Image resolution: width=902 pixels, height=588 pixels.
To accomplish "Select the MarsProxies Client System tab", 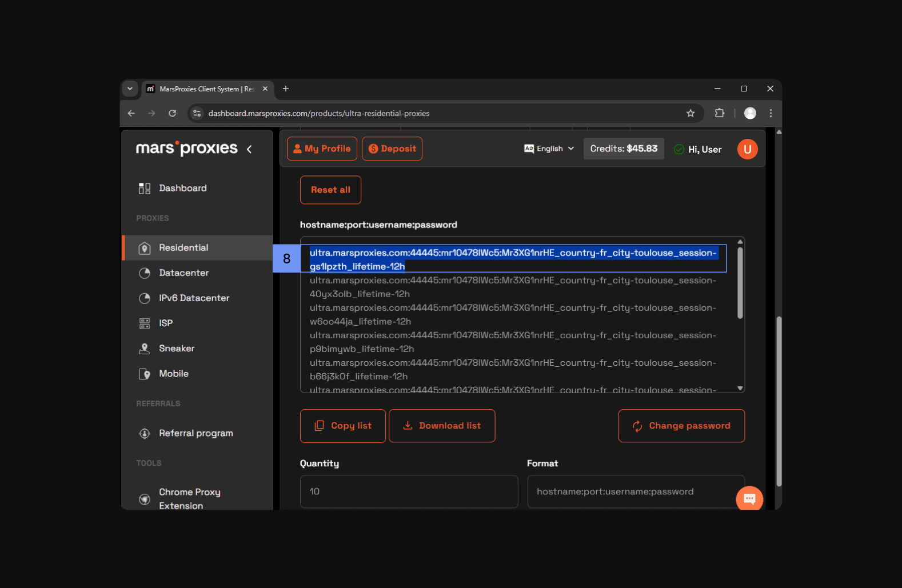I will [208, 89].
